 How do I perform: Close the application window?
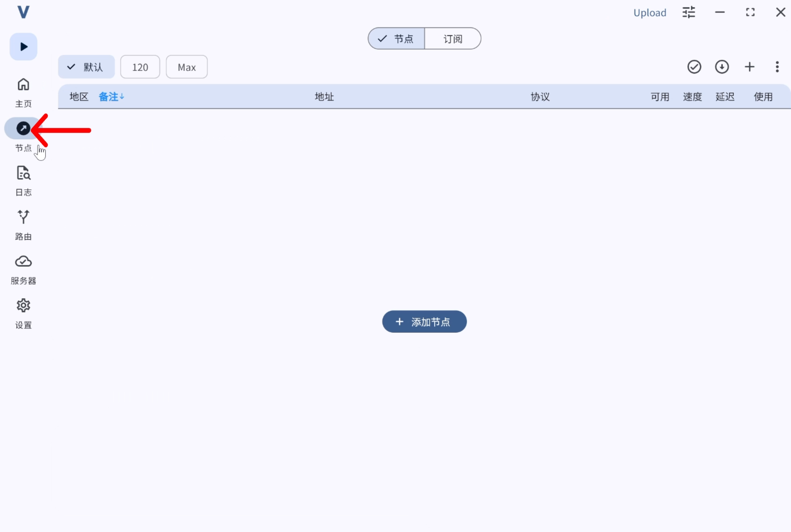781,12
